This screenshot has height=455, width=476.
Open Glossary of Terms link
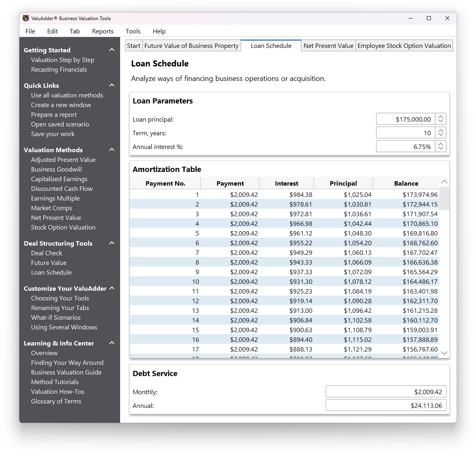coord(56,401)
